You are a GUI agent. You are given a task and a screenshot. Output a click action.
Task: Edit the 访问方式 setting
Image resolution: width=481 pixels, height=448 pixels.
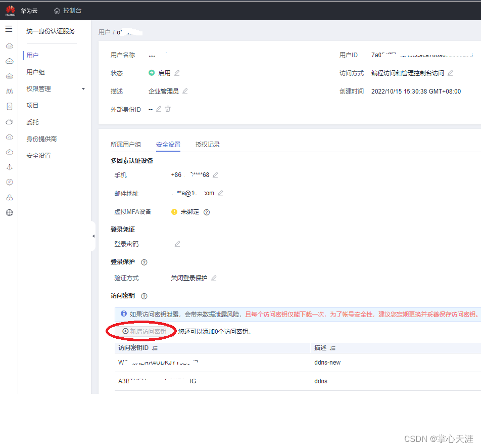point(450,72)
